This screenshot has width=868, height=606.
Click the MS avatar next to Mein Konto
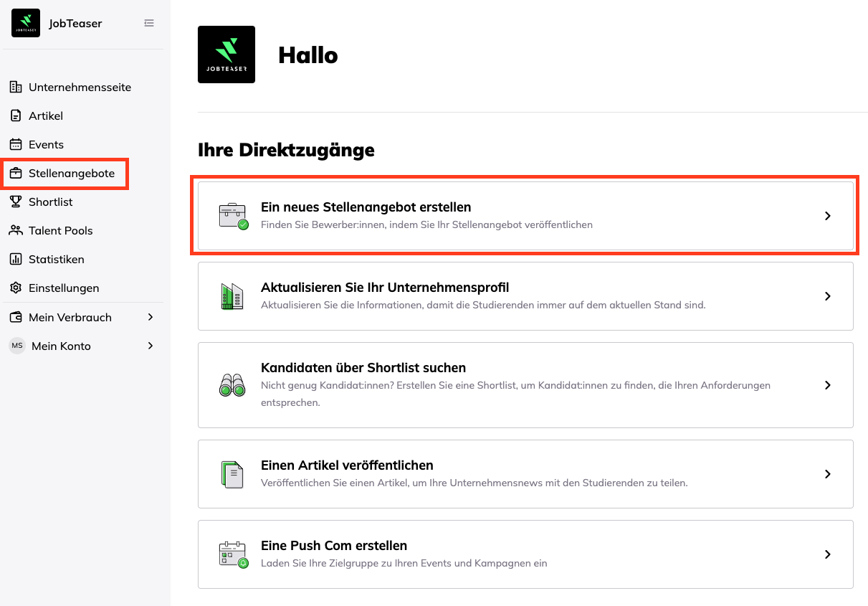pyautogui.click(x=17, y=346)
